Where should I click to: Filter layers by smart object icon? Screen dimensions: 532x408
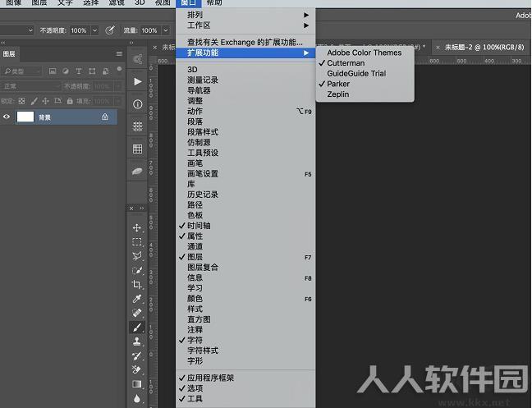tap(106, 71)
